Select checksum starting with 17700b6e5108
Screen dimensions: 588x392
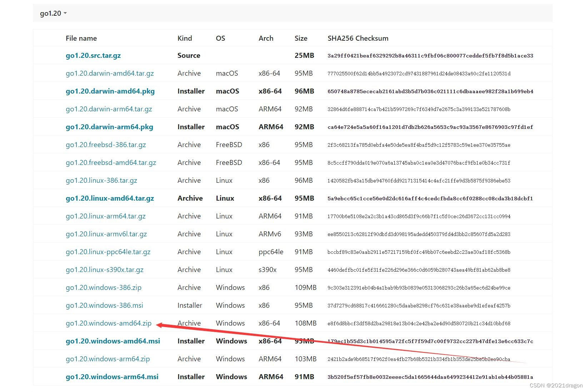pyautogui.click(x=419, y=216)
